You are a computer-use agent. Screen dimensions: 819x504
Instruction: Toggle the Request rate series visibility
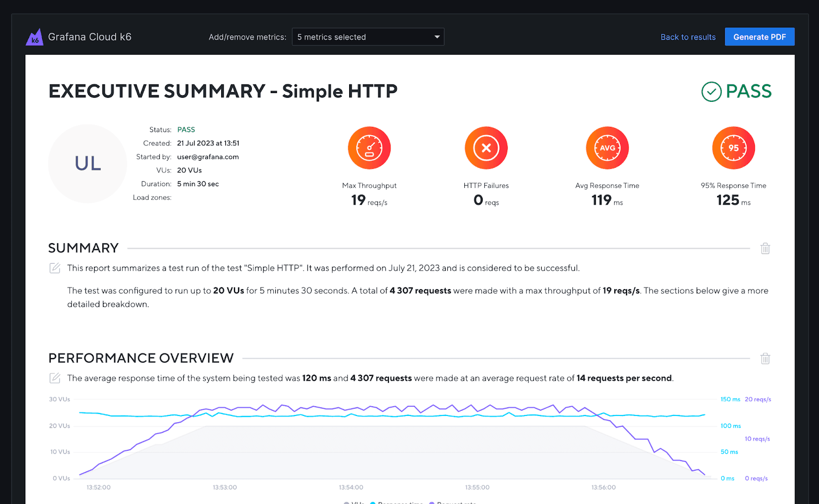coord(452,502)
